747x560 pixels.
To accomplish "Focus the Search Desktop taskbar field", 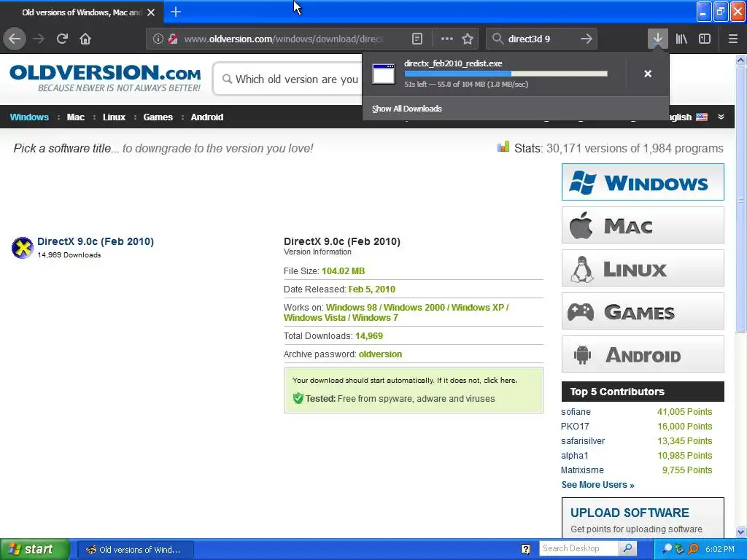I will coord(578,548).
